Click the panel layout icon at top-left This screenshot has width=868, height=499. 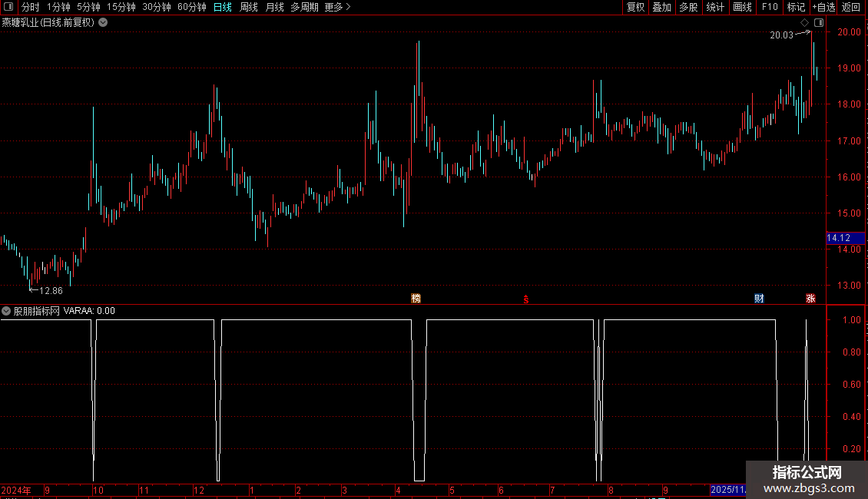(x=8, y=7)
